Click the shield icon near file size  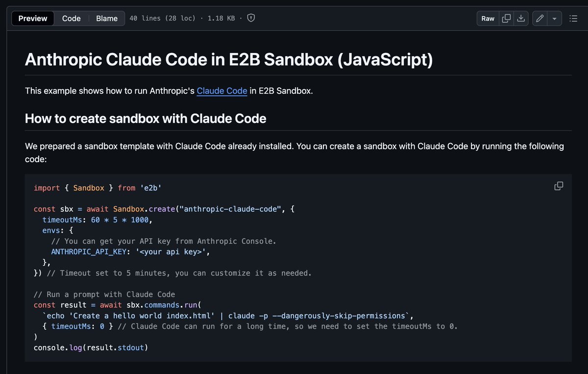[x=251, y=18]
